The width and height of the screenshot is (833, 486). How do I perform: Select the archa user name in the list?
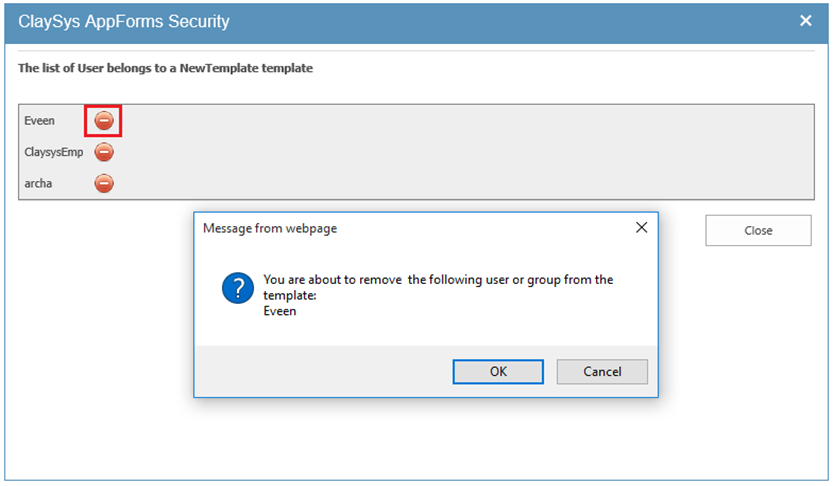point(38,183)
